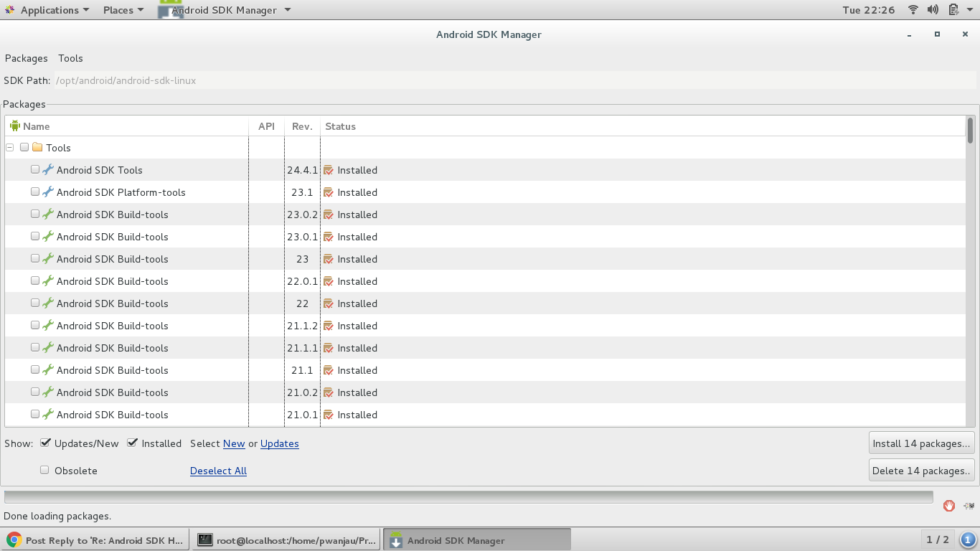Image resolution: width=980 pixels, height=551 pixels.
Task: Check the Android SDK Platform-tools checkbox
Action: tap(35, 192)
